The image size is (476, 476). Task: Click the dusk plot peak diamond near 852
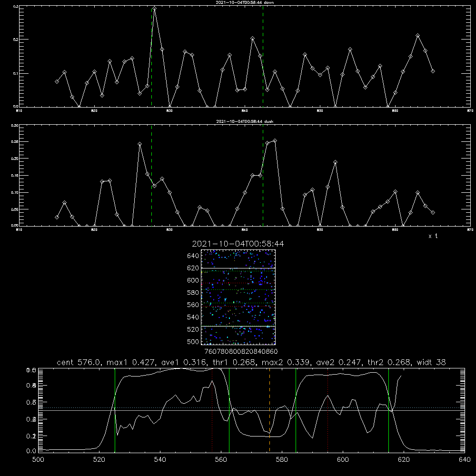point(335,162)
